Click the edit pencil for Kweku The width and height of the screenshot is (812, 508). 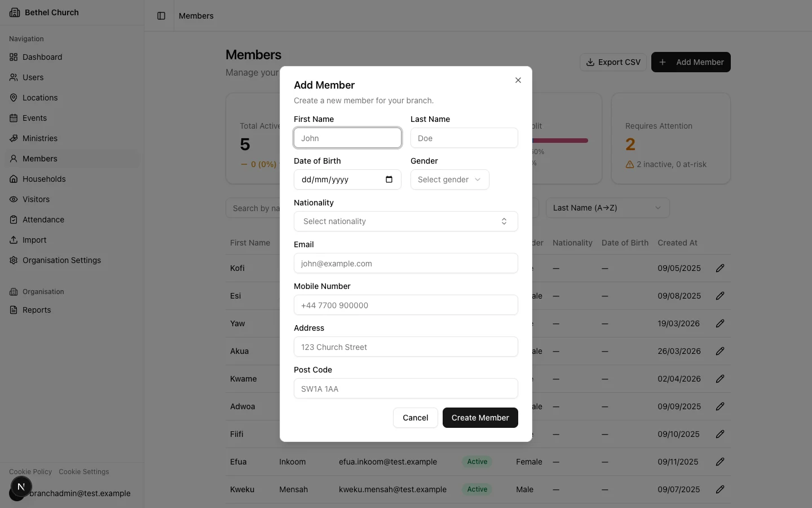pyautogui.click(x=720, y=489)
